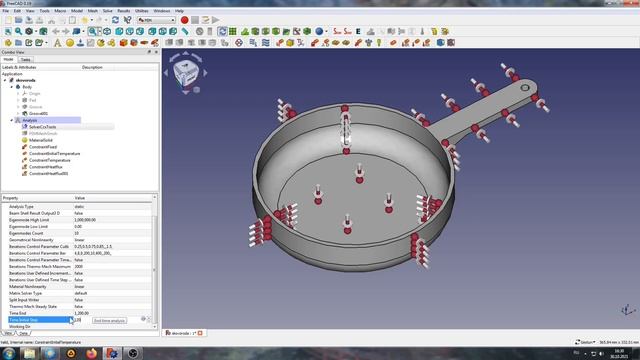Click the New document icon
This screenshot has width=640, height=360.
pos(8,20)
